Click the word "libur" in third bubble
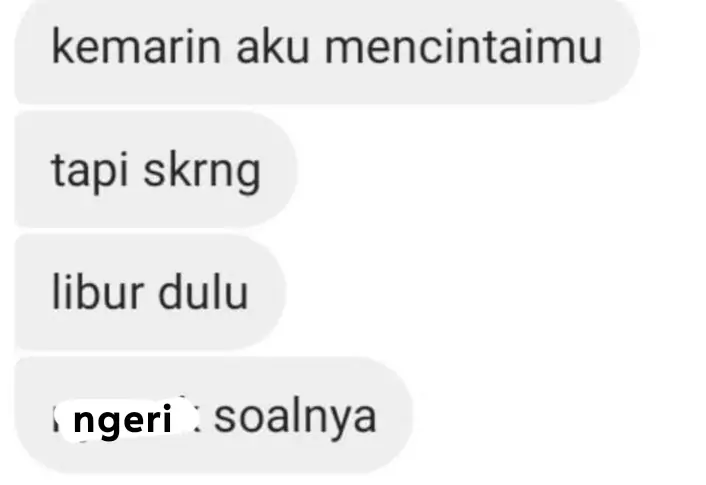This screenshot has height=485, width=706. point(98,292)
